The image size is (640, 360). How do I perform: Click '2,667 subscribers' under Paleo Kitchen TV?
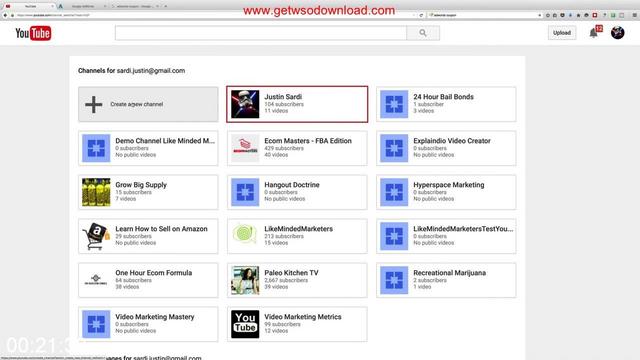[x=286, y=280]
